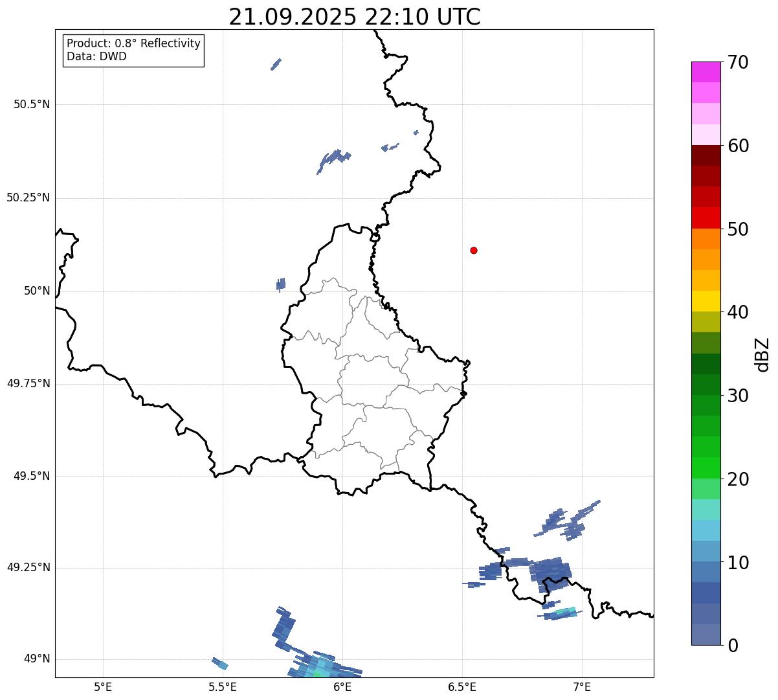The width and height of the screenshot is (778, 700).
Task: Click the red location marker dot
Action: coord(474,250)
